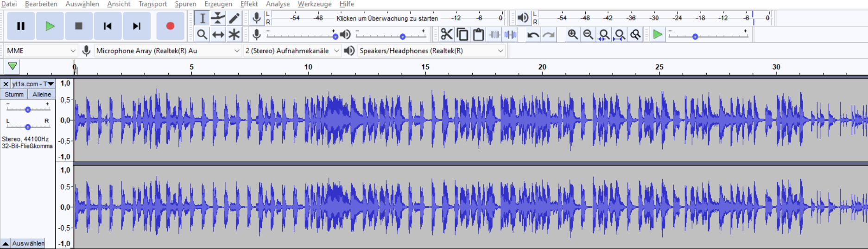This screenshot has height=249, width=868.
Task: Select the Envelope tool
Action: pos(218,19)
